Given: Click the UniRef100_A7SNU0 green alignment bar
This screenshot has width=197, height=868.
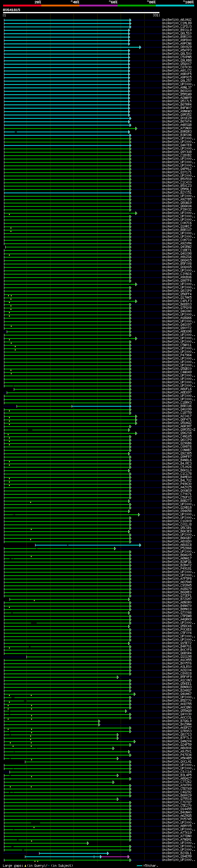Looking at the screenshot, I should tap(70, 128).
